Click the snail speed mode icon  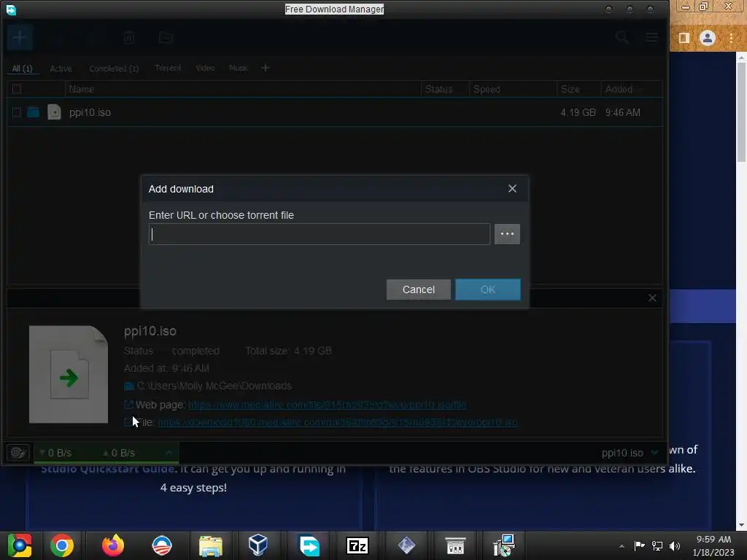(x=18, y=452)
